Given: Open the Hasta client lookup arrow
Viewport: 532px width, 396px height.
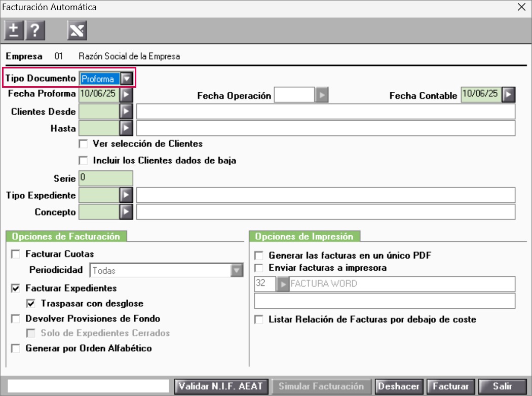Looking at the screenshot, I should [126, 128].
